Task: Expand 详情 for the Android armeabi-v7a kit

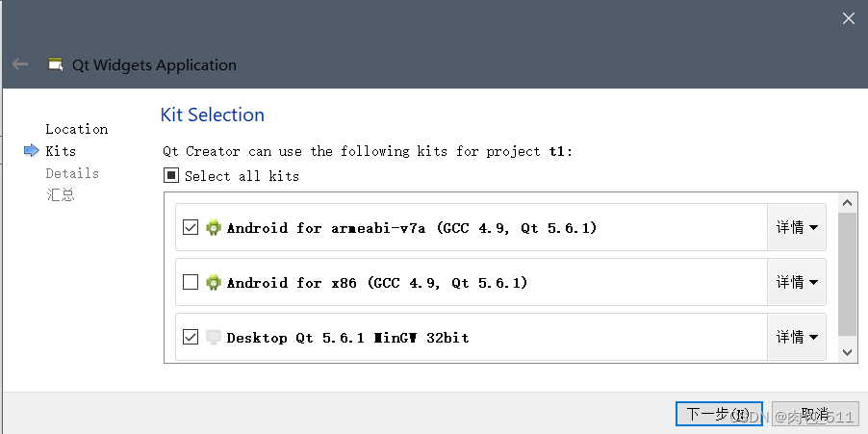Action: 797,228
